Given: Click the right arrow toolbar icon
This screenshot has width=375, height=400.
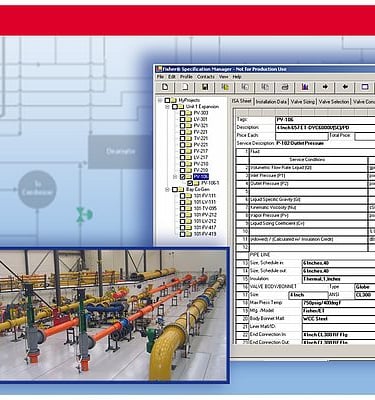Looking at the screenshot, I should [325, 87].
